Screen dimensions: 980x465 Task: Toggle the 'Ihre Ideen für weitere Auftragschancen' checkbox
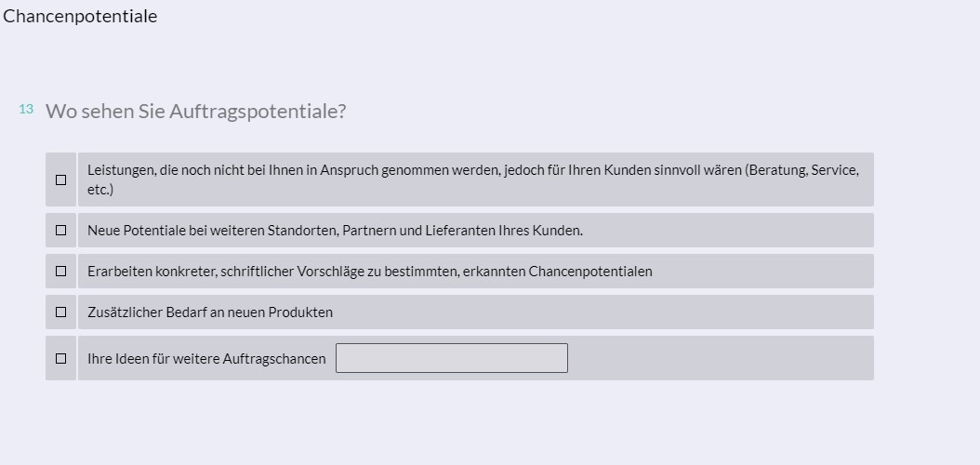(x=61, y=358)
